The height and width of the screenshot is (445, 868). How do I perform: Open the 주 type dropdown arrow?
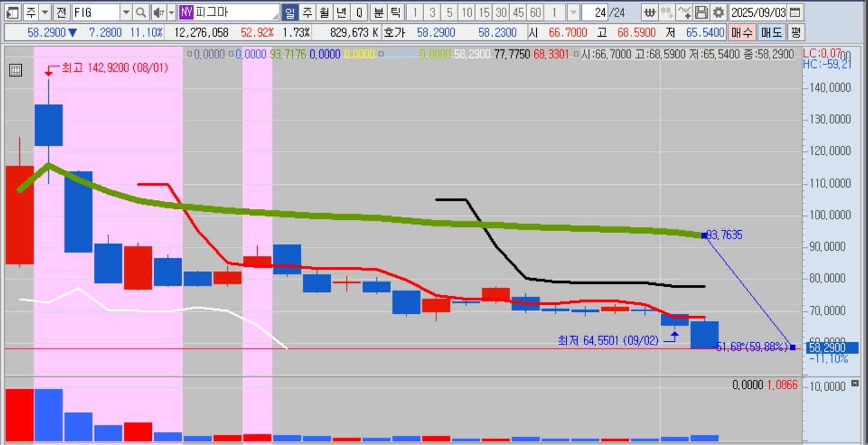(45, 12)
